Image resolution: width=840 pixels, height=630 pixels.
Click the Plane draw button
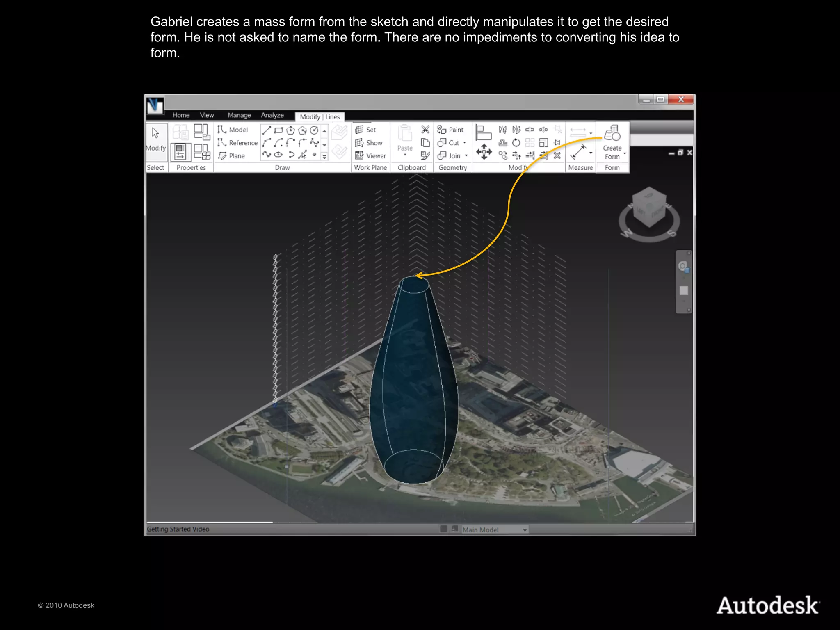pyautogui.click(x=231, y=155)
